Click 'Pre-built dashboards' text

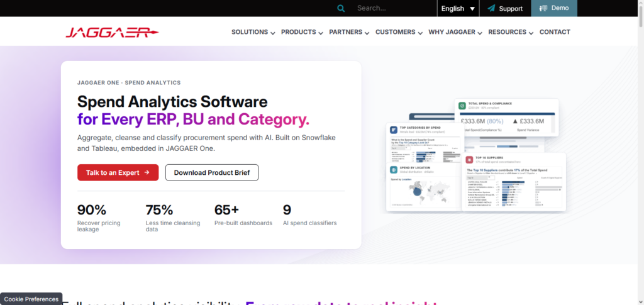point(243,223)
